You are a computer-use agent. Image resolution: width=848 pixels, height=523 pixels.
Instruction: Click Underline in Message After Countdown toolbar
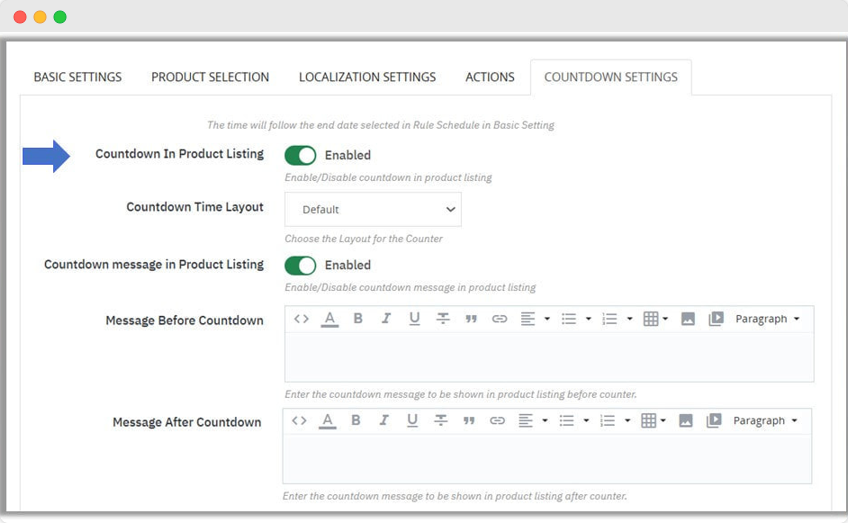(412, 421)
